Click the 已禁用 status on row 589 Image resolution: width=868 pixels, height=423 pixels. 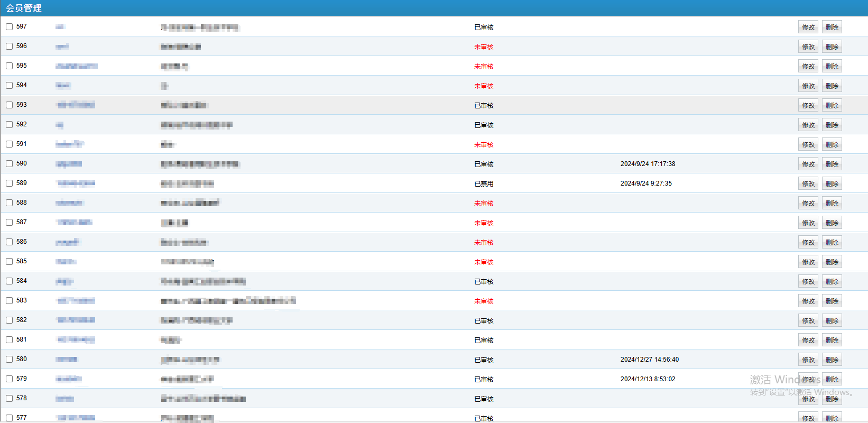(x=483, y=184)
